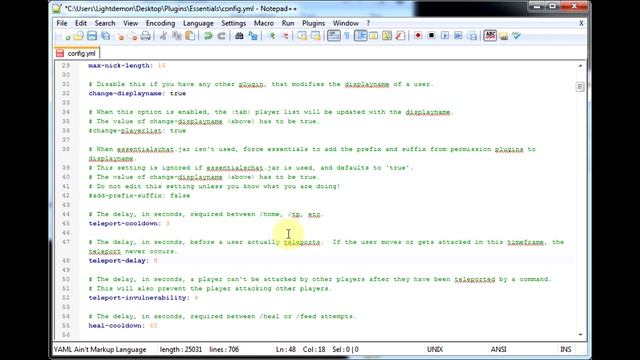This screenshot has height=360, width=640.
Task: Click the "teleport-invulnerability" setting line
Action: 143,298
